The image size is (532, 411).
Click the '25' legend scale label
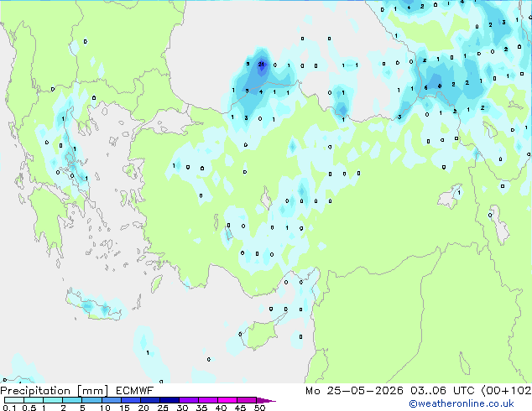point(163,408)
